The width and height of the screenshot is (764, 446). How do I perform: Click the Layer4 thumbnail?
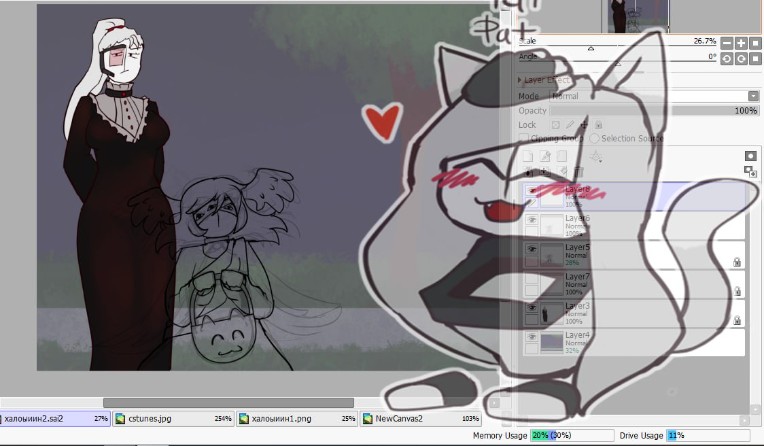click(x=552, y=342)
